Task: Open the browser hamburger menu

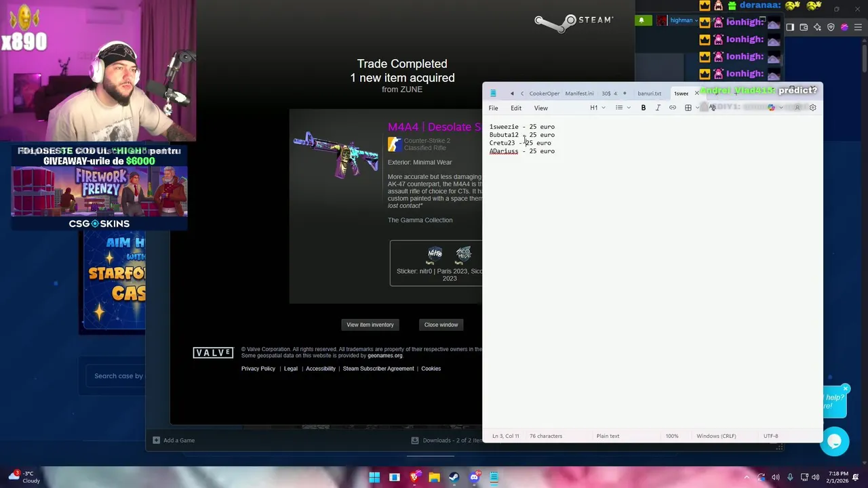Action: coord(858,27)
